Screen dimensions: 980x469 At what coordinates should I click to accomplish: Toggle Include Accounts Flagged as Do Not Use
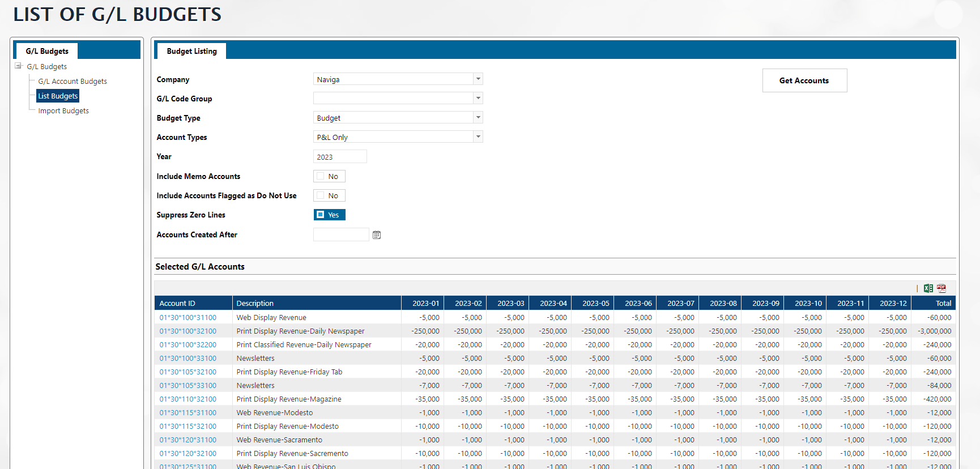pos(321,195)
